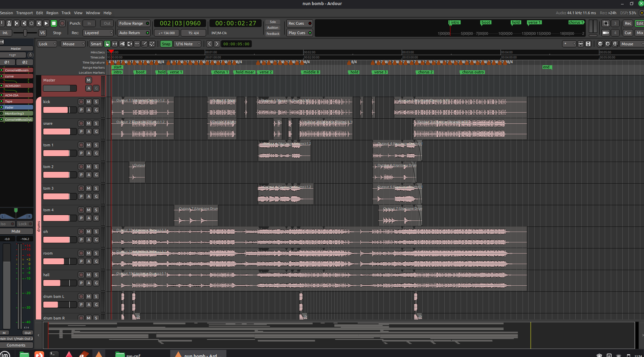Open the Layered record mode dropdown
The width and height of the screenshot is (644, 357).
(98, 33)
